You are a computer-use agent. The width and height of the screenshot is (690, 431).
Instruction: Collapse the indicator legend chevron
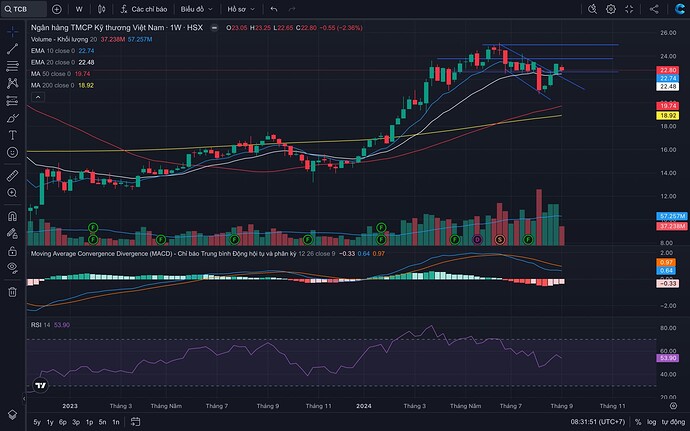[38, 97]
